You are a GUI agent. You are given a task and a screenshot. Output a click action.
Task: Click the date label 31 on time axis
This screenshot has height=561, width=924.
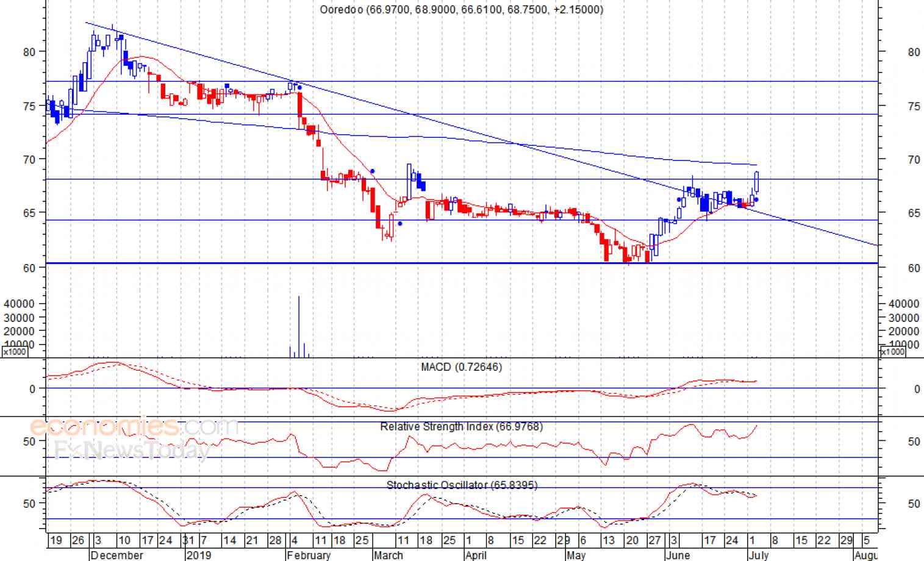(188, 540)
